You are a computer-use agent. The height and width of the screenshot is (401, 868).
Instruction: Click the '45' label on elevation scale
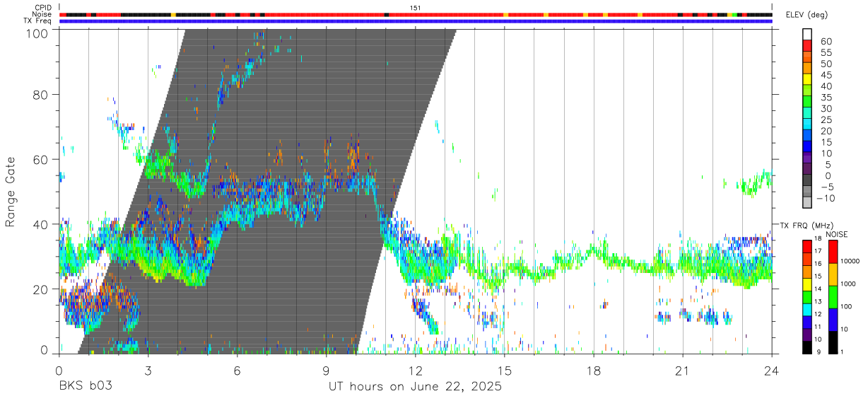pyautogui.click(x=826, y=75)
